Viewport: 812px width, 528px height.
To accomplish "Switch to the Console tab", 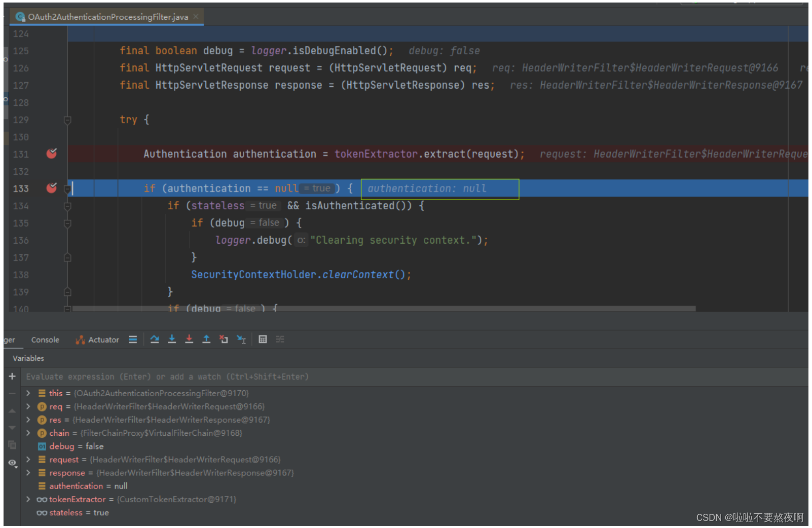I will pyautogui.click(x=45, y=339).
